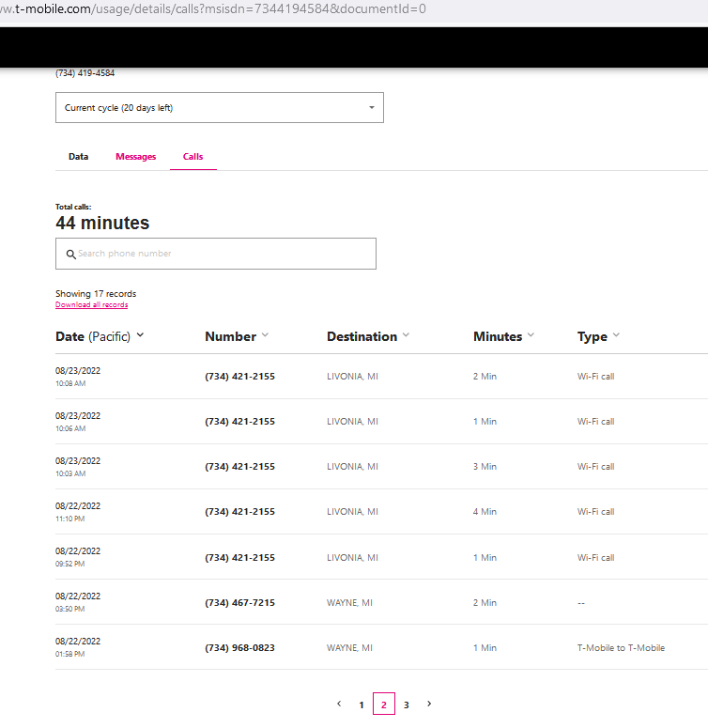Click the Showing 17 records text
This screenshot has width=708, height=728.
pyautogui.click(x=96, y=293)
